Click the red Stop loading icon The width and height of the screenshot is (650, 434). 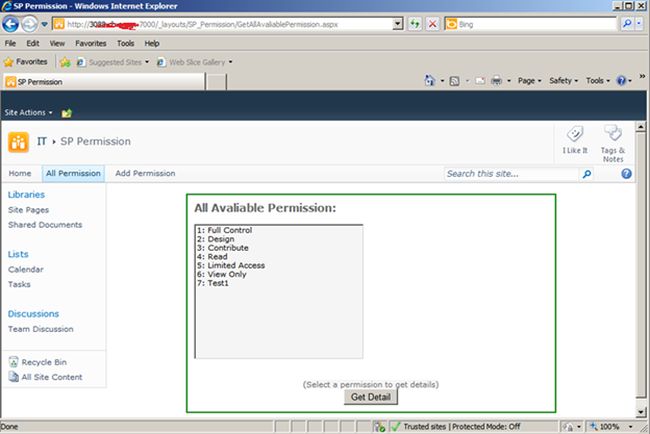click(432, 24)
